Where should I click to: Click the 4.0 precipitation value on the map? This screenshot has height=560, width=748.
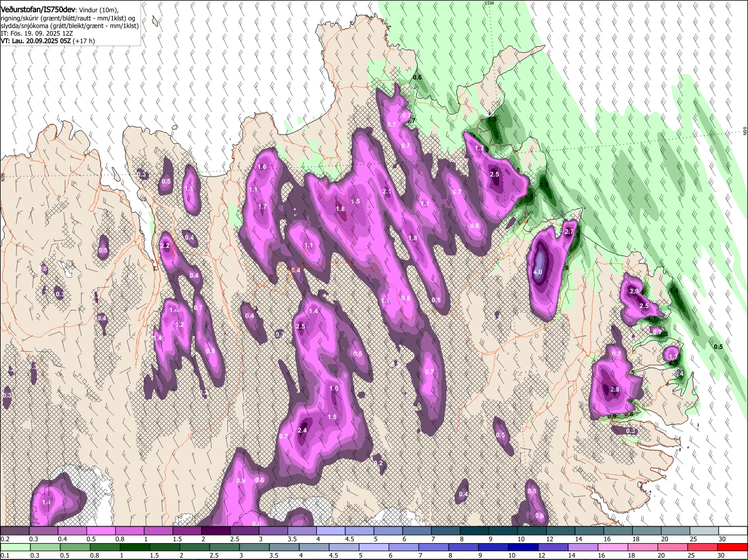coord(538,272)
